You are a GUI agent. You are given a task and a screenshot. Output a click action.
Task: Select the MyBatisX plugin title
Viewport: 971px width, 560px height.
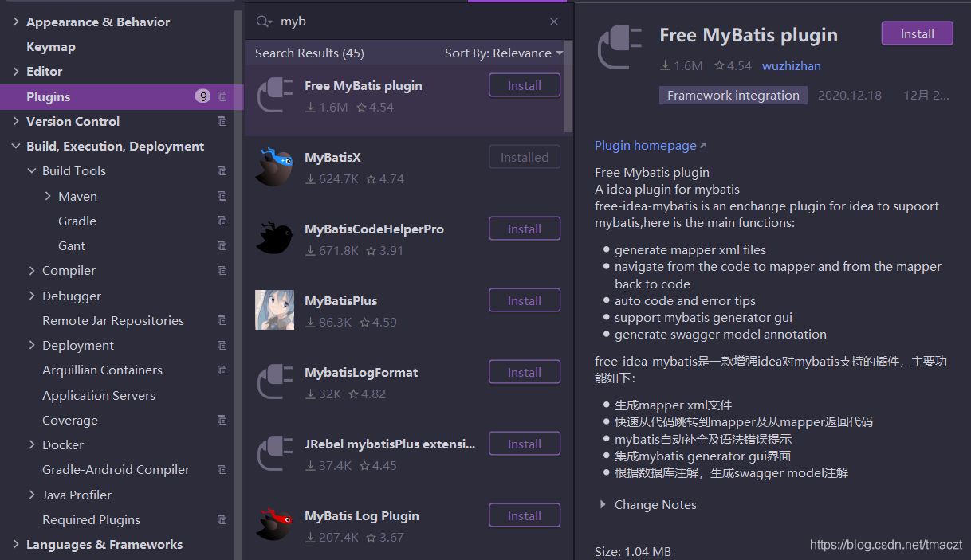(332, 158)
